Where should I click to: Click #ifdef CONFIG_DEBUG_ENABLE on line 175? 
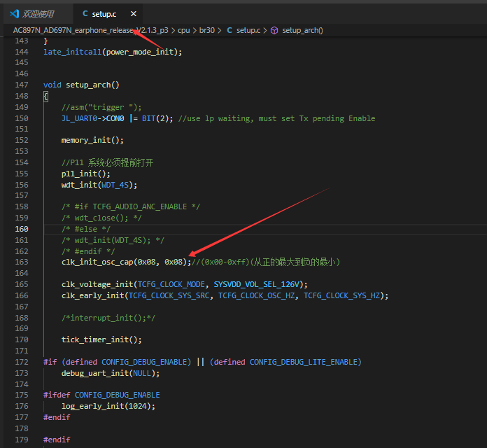(101, 395)
